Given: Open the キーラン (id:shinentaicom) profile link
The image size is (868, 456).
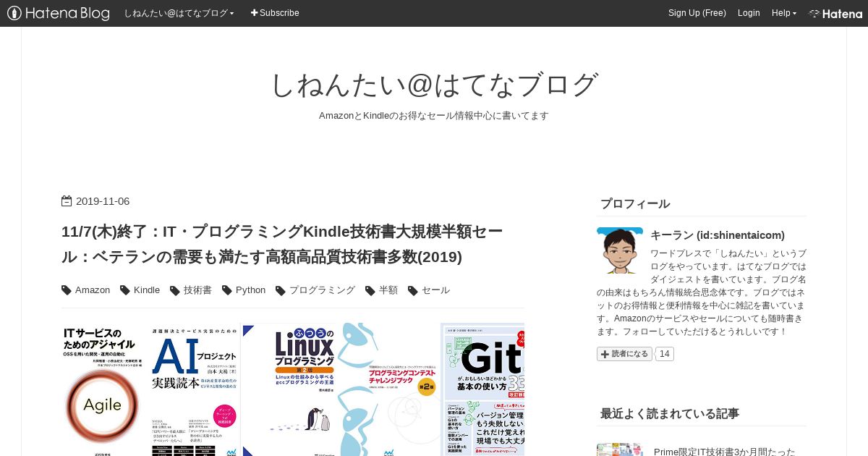Looking at the screenshot, I should click(718, 235).
